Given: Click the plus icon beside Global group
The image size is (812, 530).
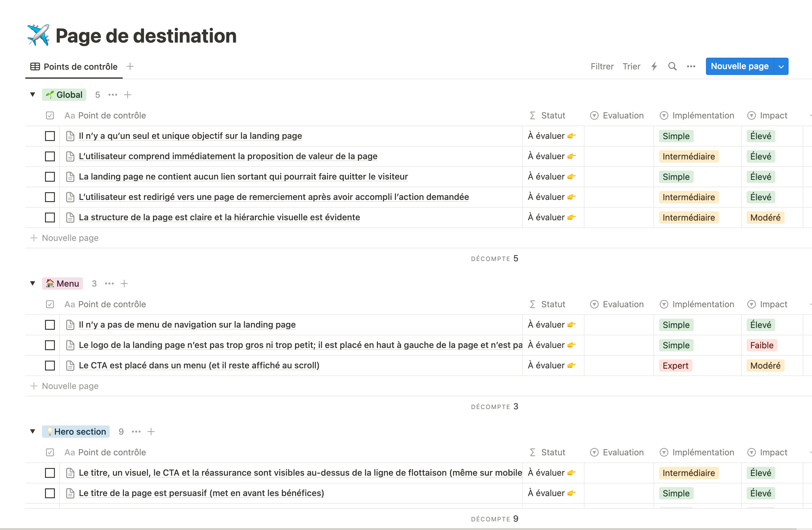Looking at the screenshot, I should [x=128, y=95].
